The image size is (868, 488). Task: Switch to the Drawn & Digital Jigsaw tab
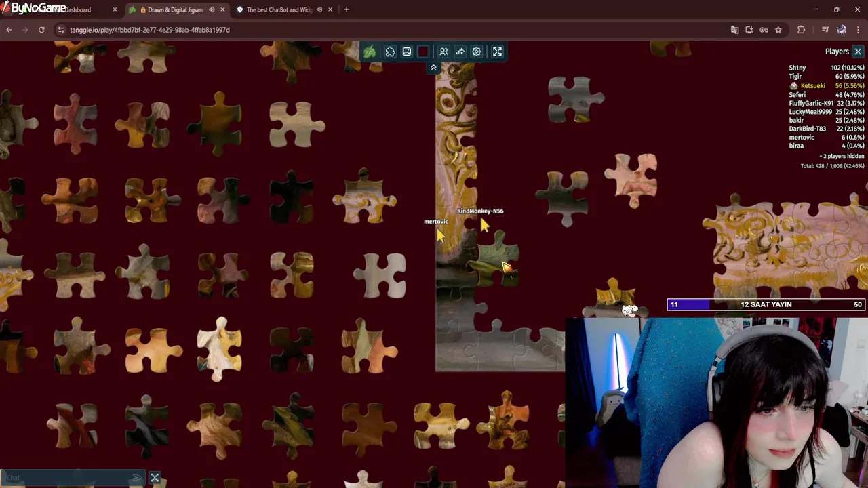click(x=176, y=9)
